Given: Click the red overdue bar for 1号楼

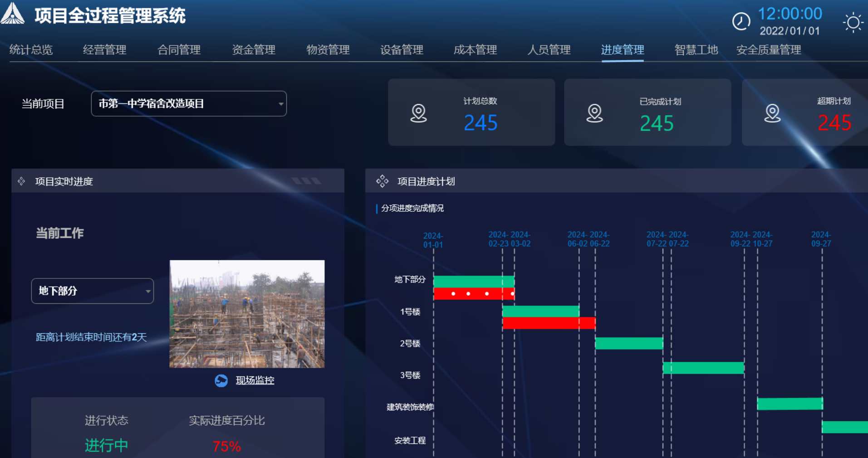Looking at the screenshot, I should [x=548, y=323].
